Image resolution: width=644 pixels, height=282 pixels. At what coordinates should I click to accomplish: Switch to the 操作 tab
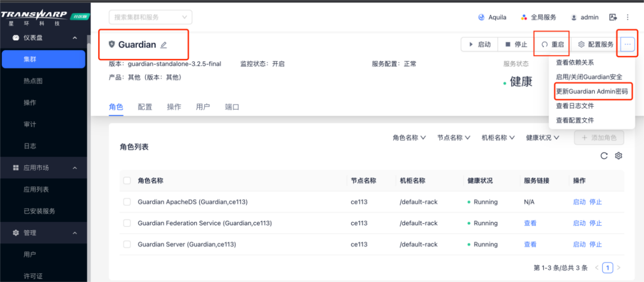pos(174,107)
